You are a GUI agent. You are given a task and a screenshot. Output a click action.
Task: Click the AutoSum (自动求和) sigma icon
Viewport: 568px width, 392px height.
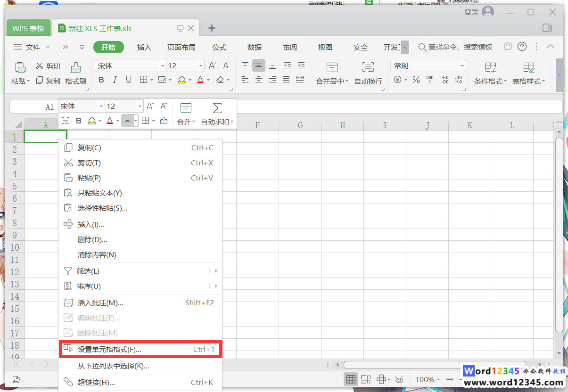pos(217,108)
